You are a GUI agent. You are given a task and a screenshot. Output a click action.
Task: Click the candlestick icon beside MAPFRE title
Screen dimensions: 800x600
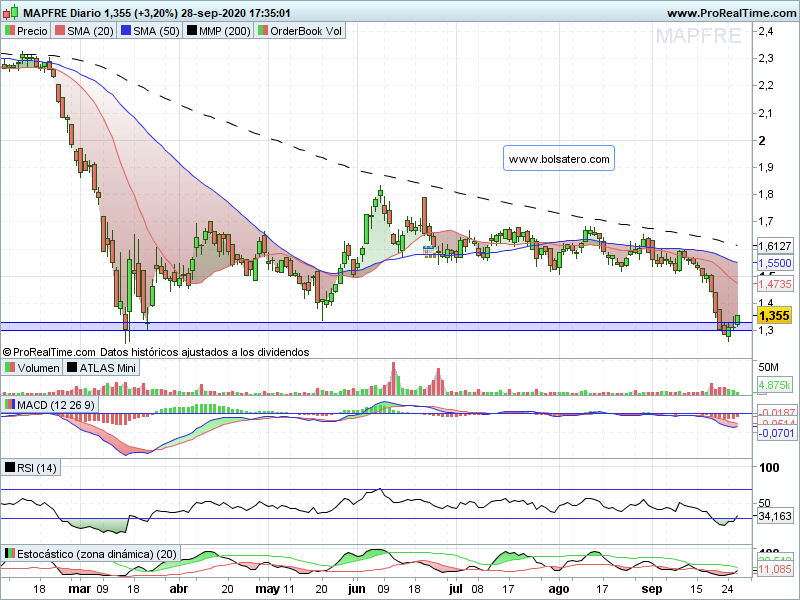[x=11, y=12]
